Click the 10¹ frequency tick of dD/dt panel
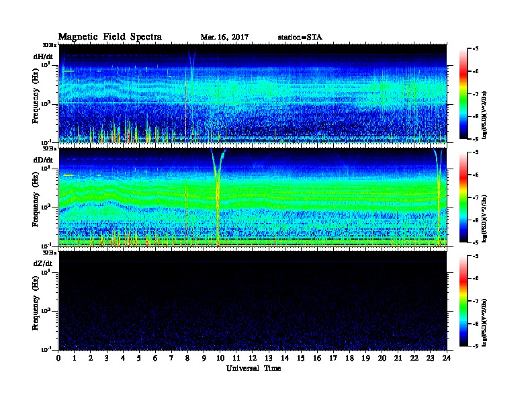 coord(46,169)
